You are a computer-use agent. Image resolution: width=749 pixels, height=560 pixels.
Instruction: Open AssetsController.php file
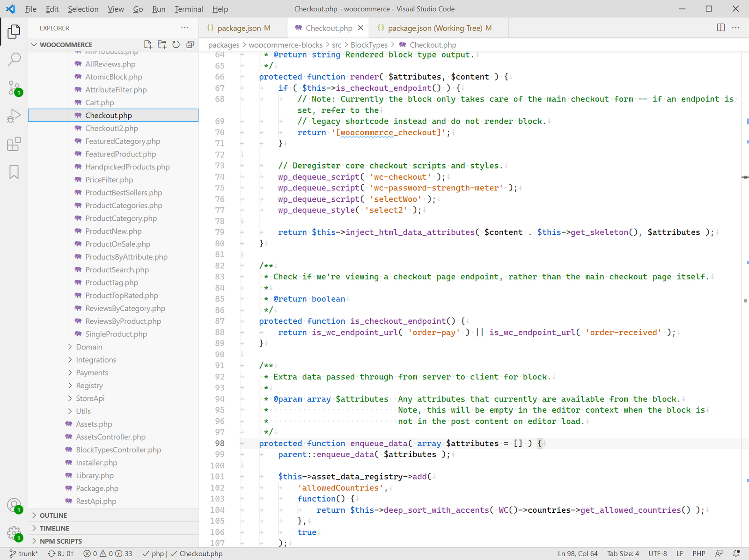(x=110, y=437)
